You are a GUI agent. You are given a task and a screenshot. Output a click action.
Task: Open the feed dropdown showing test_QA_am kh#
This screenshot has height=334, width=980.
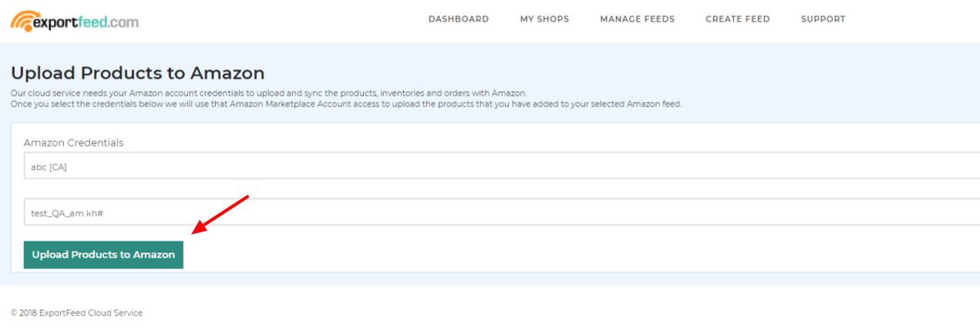pos(501,212)
